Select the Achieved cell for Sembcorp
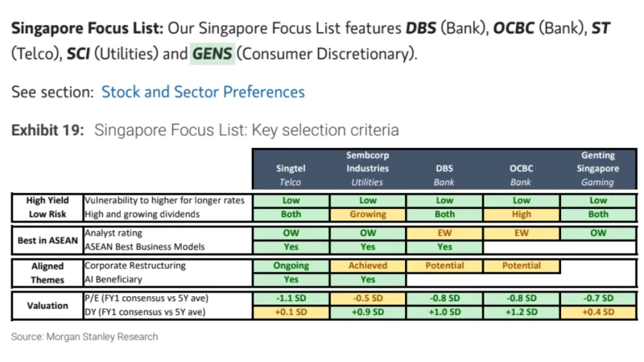644x362 pixels. click(368, 265)
